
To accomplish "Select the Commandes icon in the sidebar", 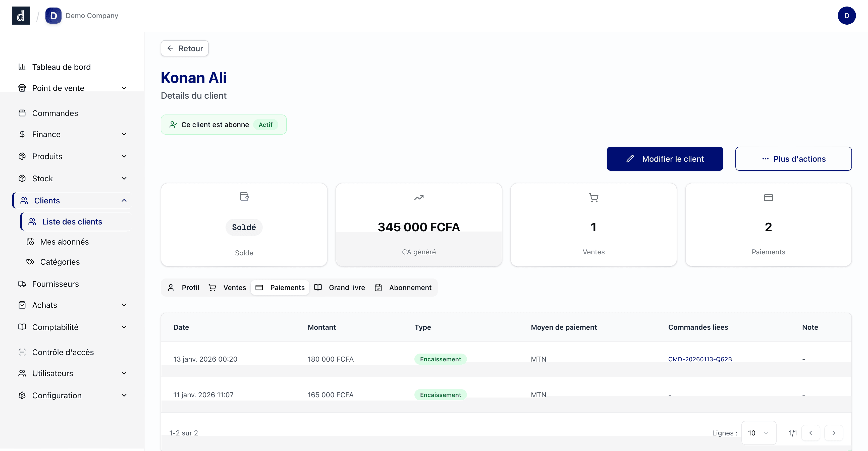I will [22, 113].
